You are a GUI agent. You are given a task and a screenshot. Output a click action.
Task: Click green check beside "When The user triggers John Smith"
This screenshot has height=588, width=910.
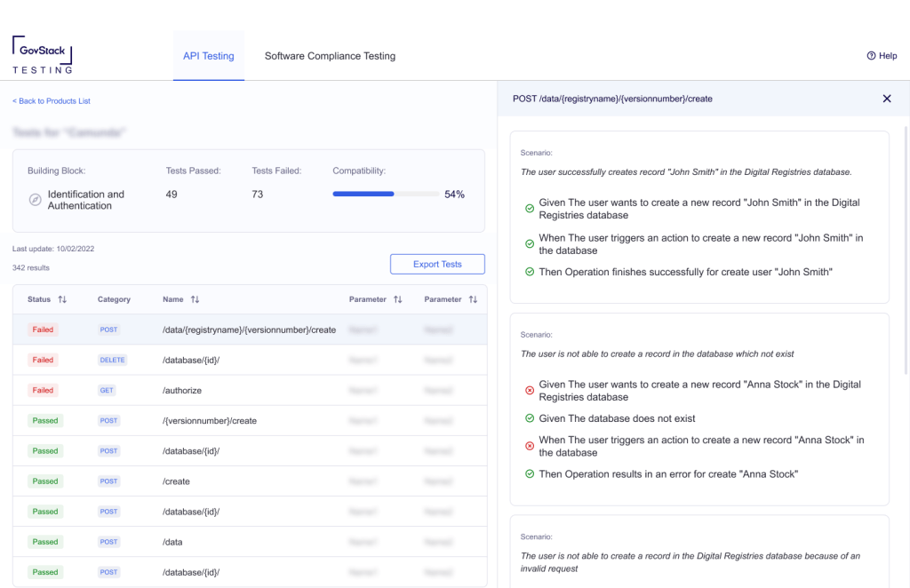(x=530, y=244)
